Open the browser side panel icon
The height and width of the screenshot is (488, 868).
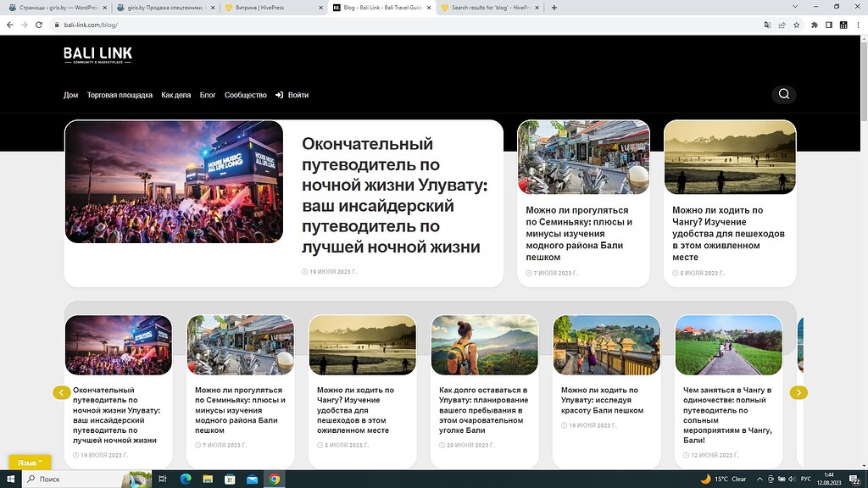tap(827, 26)
